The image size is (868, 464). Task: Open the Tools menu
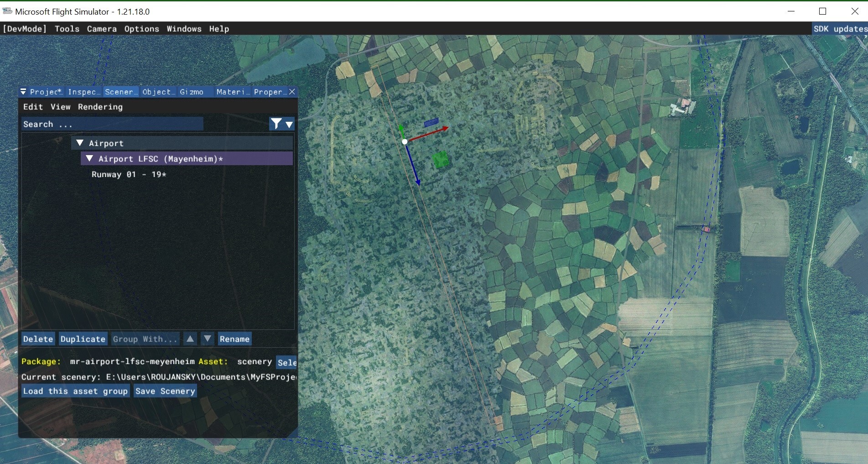[x=67, y=29]
